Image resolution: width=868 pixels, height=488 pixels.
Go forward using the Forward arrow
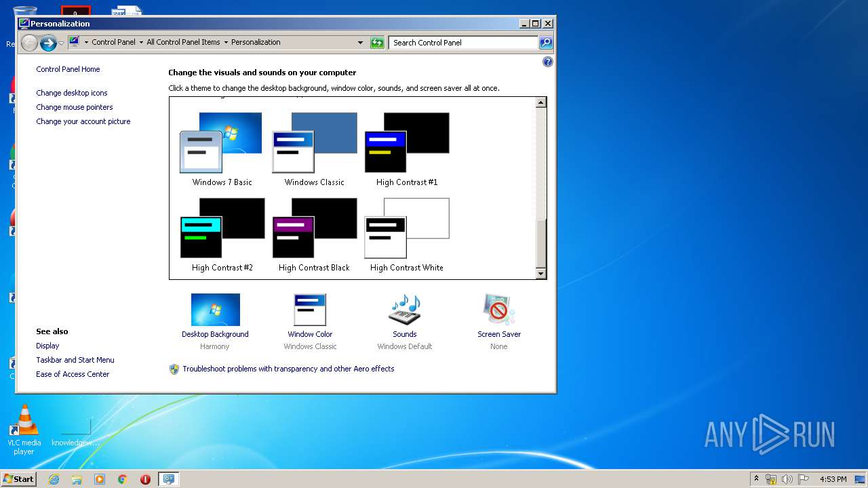tap(48, 43)
